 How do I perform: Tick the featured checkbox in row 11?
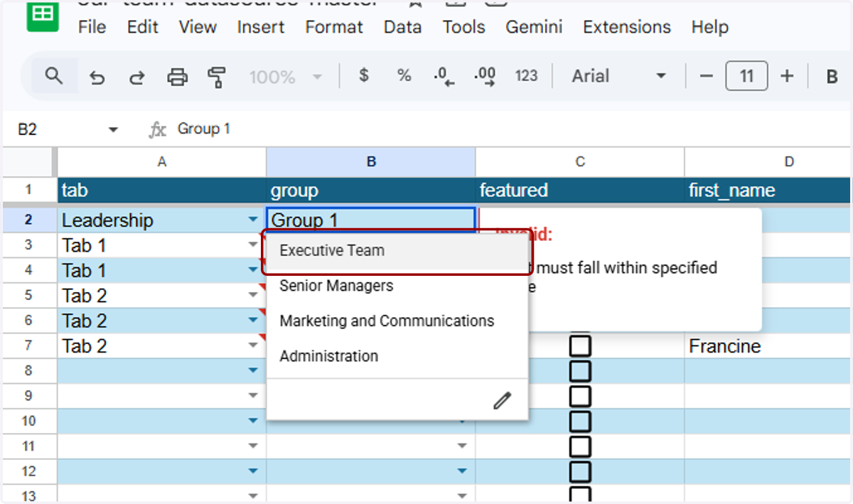[580, 446]
